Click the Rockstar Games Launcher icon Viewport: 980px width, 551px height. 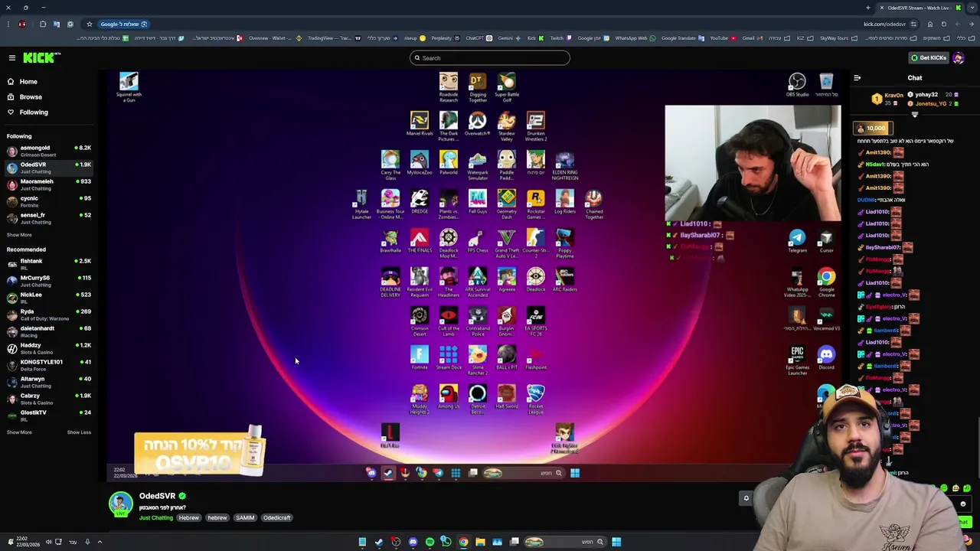(536, 204)
